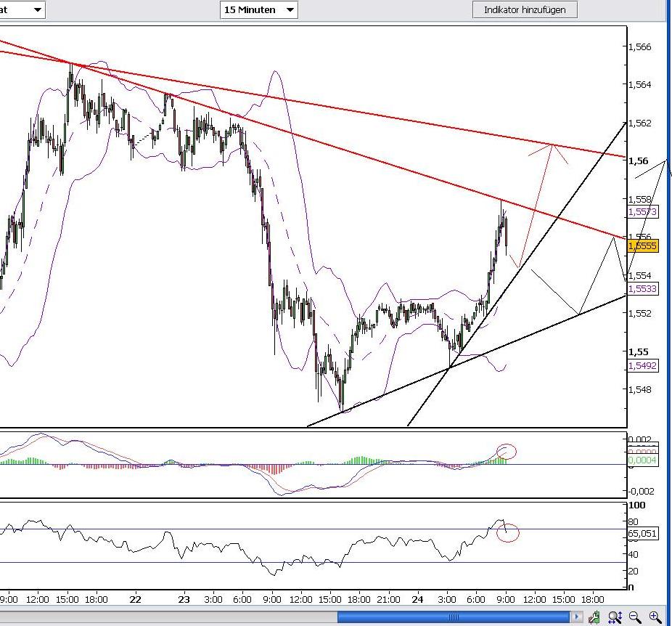Click the yellow 1,5555 current price label
672x626 pixels.
point(642,245)
